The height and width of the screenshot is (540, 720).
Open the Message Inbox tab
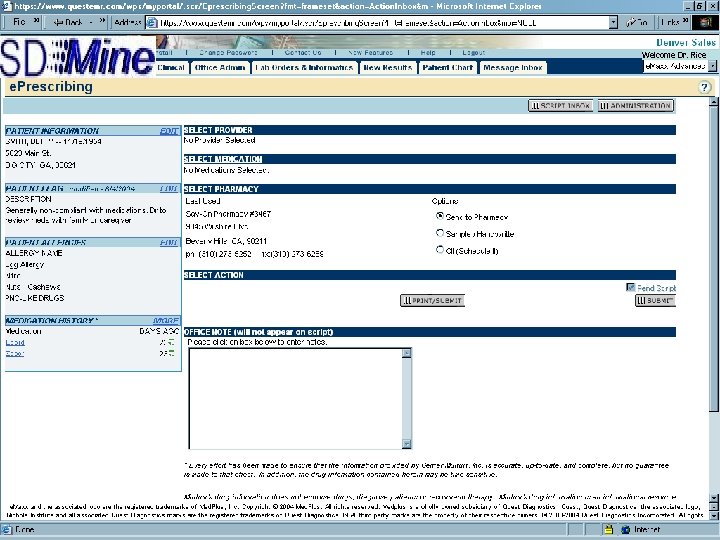click(x=513, y=68)
